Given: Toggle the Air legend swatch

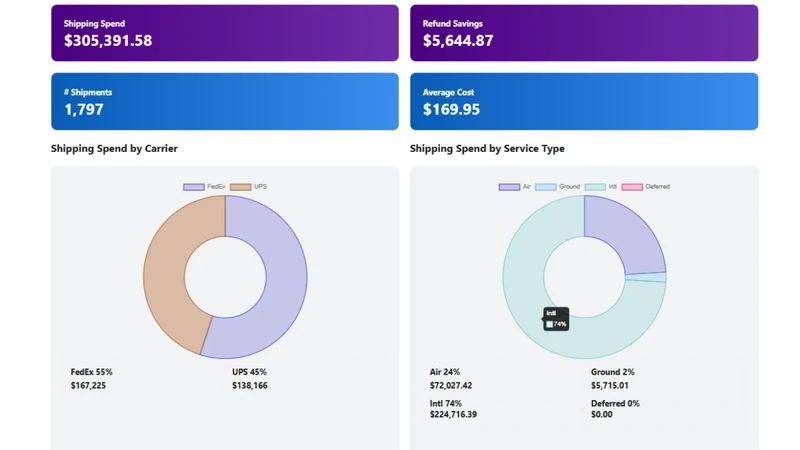Looking at the screenshot, I should [509, 187].
